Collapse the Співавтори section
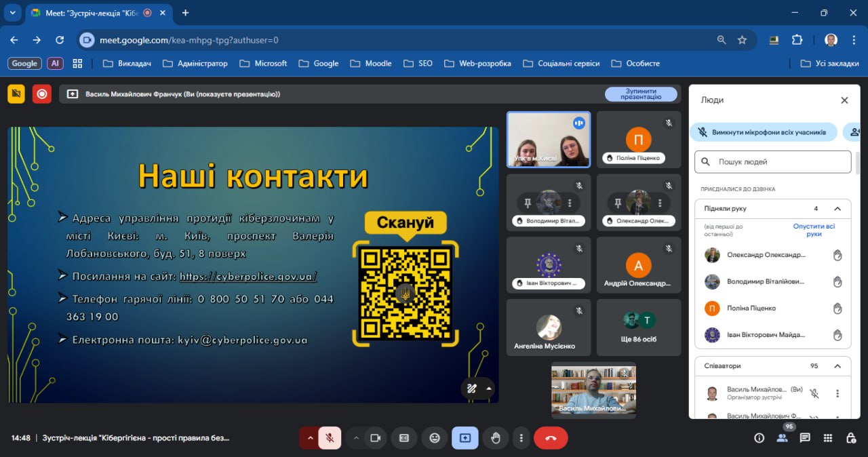The height and width of the screenshot is (457, 868). [837, 366]
